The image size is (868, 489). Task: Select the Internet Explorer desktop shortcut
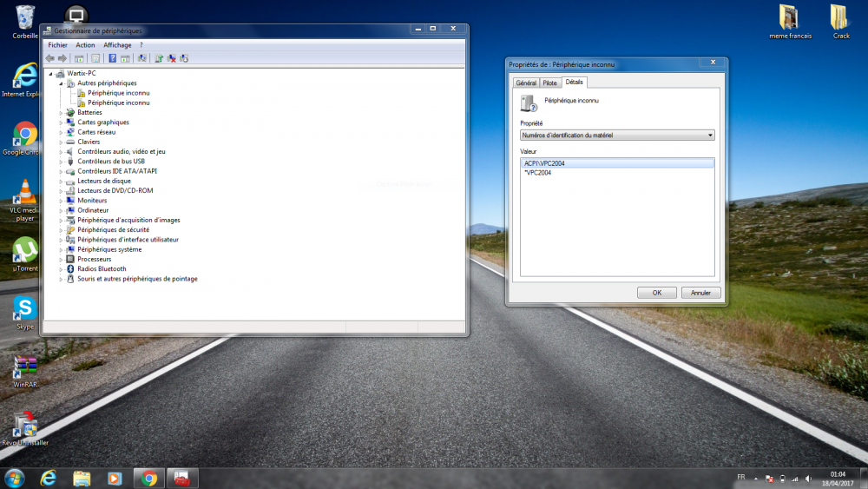(x=23, y=80)
